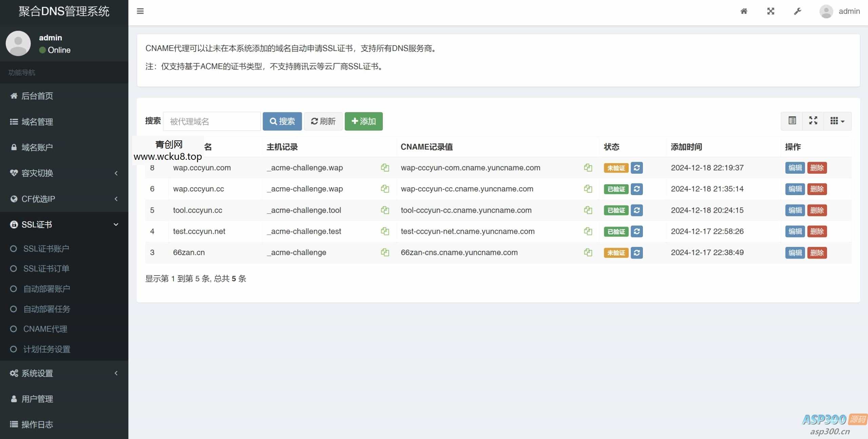Trigger verification refresh for wap.cccyun.cc row
The width and height of the screenshot is (868, 439).
pos(637,189)
